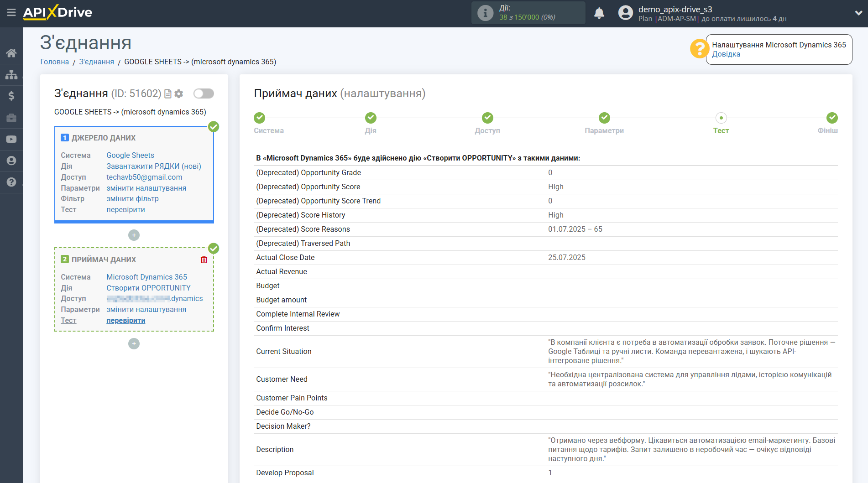Go to Параметри step
Viewport: 868px width, 483px height.
pyautogui.click(x=604, y=118)
